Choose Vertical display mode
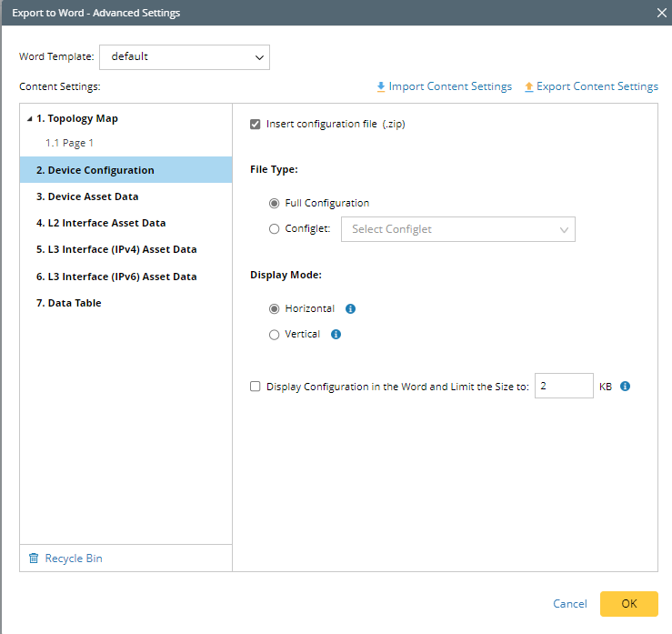The image size is (672, 634). click(275, 334)
